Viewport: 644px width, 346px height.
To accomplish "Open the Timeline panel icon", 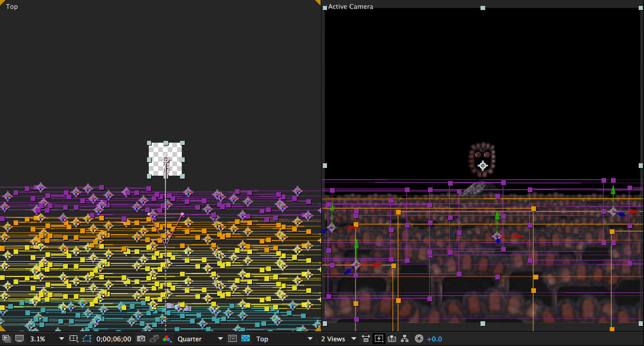I will click(392, 338).
